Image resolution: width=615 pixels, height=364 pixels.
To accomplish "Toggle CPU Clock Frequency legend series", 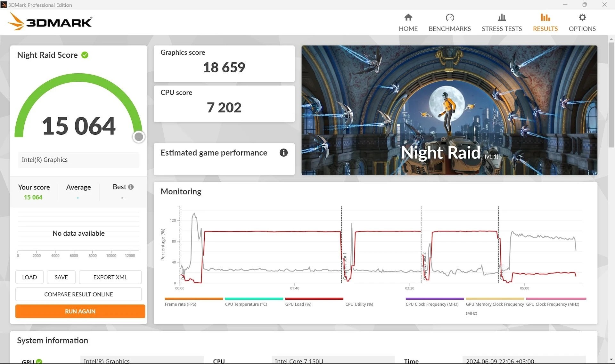I will tap(432, 304).
